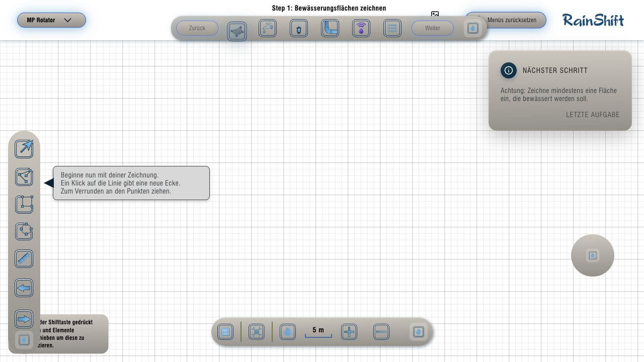Image resolution: width=644 pixels, height=362 pixels.
Task: Click the redo right arrow icon
Action: [x=24, y=319]
